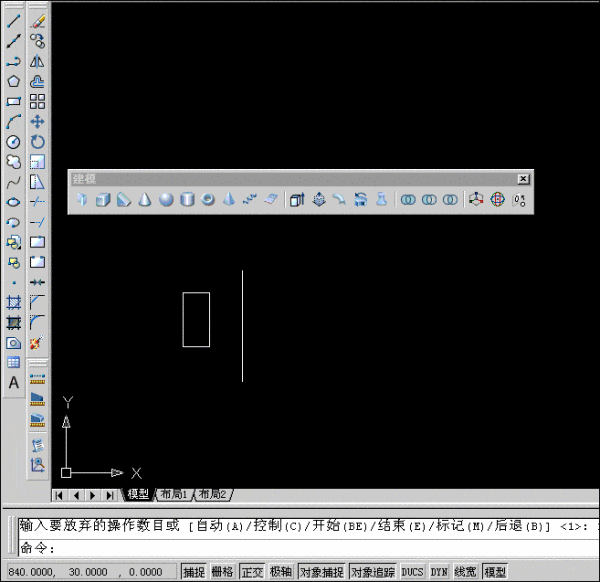The width and height of the screenshot is (600, 582).
Task: Choose the Cone solid tool
Action: pos(145,200)
